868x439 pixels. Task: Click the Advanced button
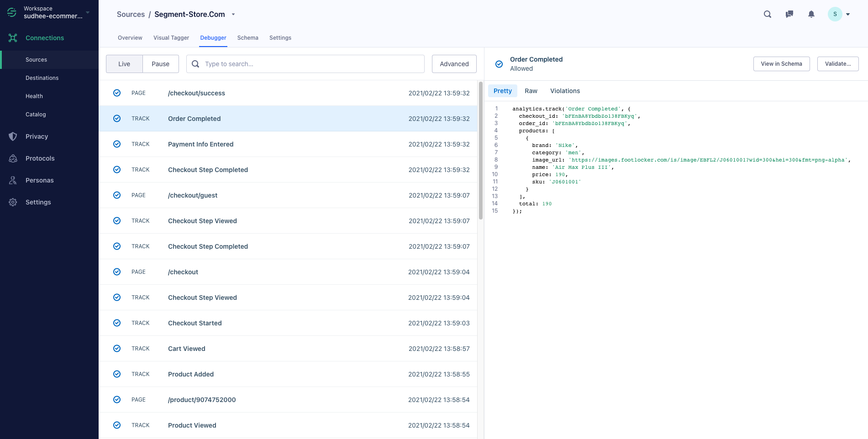tap(454, 64)
